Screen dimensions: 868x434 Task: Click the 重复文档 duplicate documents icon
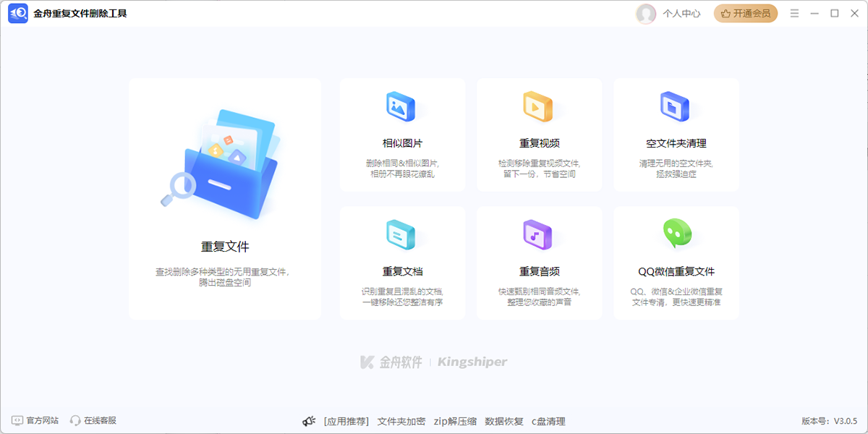[x=402, y=234]
